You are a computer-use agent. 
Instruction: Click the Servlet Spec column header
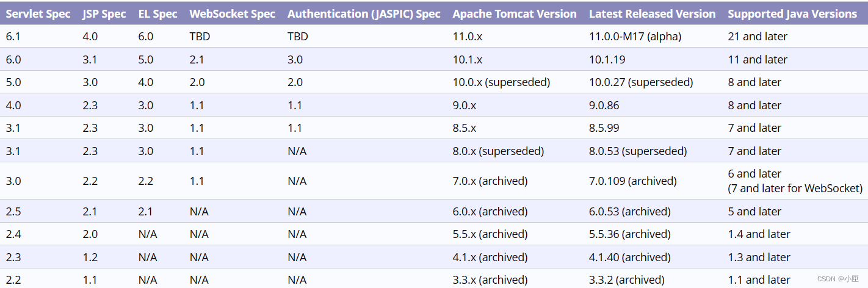[38, 13]
